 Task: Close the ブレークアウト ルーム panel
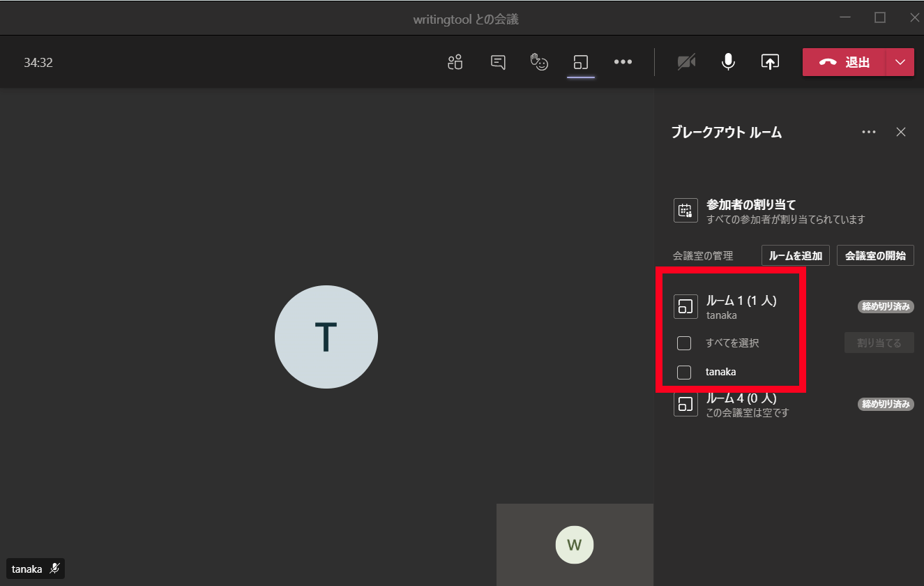pyautogui.click(x=901, y=132)
